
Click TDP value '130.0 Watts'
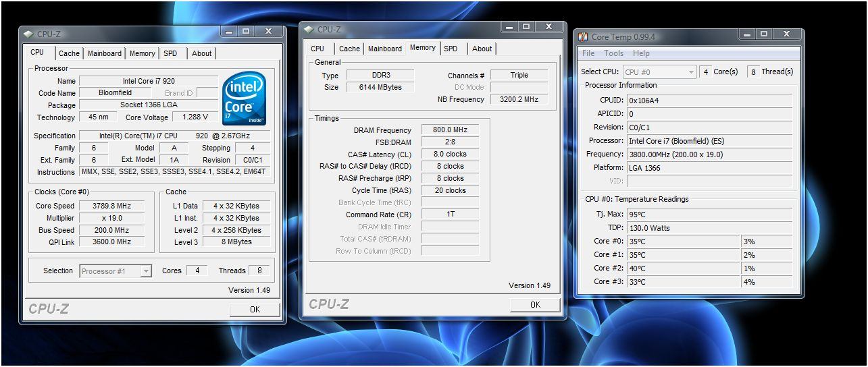[709, 228]
